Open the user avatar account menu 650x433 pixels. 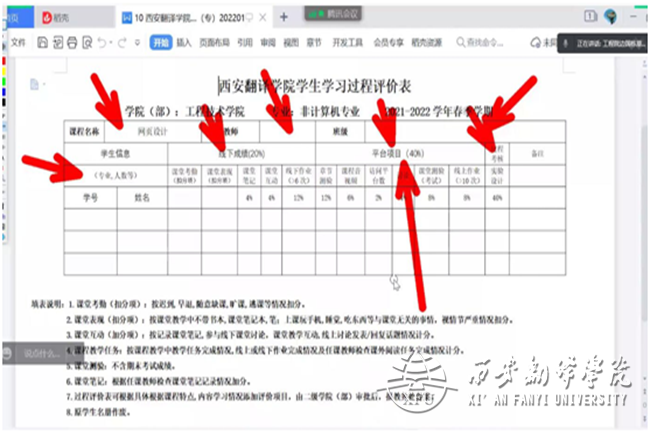610,17
